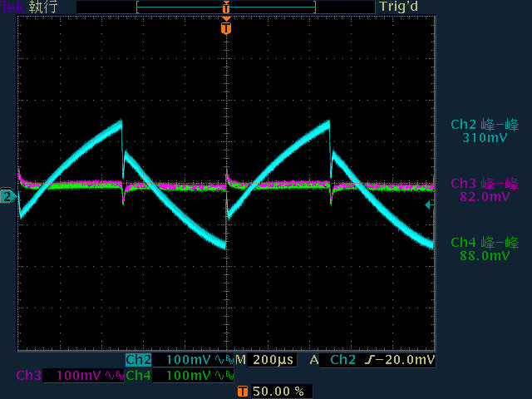Click the Trig'd status indicator
The height and width of the screenshot is (399, 532).
[x=399, y=7]
